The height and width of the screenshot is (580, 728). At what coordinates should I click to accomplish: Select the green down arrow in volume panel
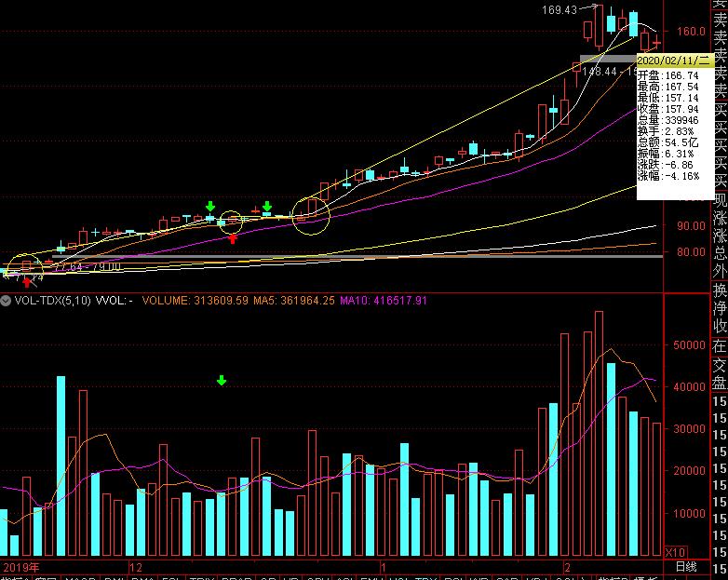pyautogui.click(x=222, y=381)
